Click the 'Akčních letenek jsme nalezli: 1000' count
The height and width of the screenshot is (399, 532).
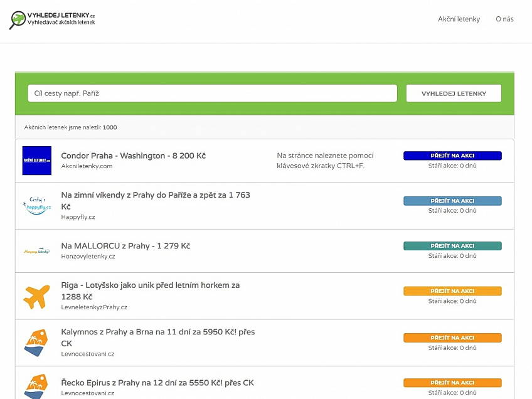(x=70, y=127)
